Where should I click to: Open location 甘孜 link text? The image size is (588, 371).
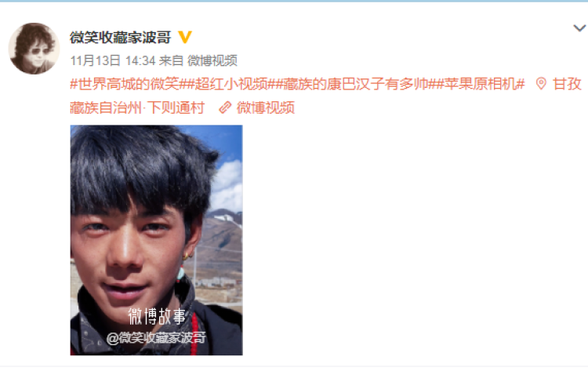point(567,84)
